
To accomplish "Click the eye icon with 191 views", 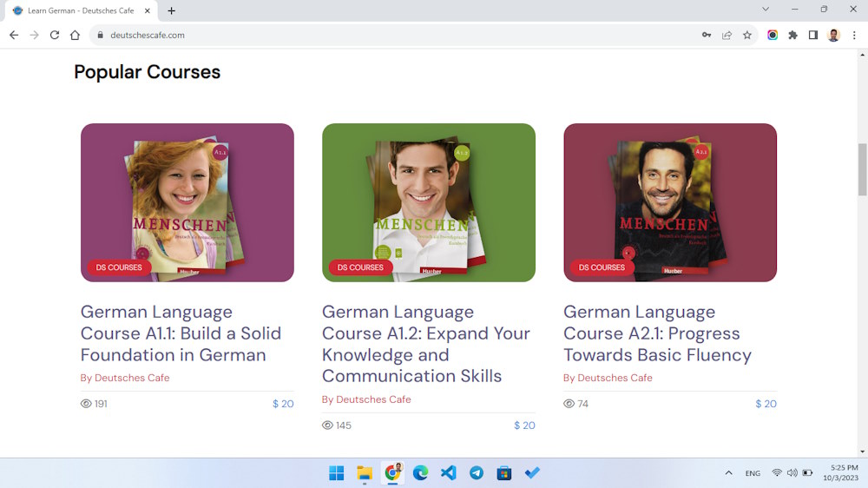I will click(86, 404).
